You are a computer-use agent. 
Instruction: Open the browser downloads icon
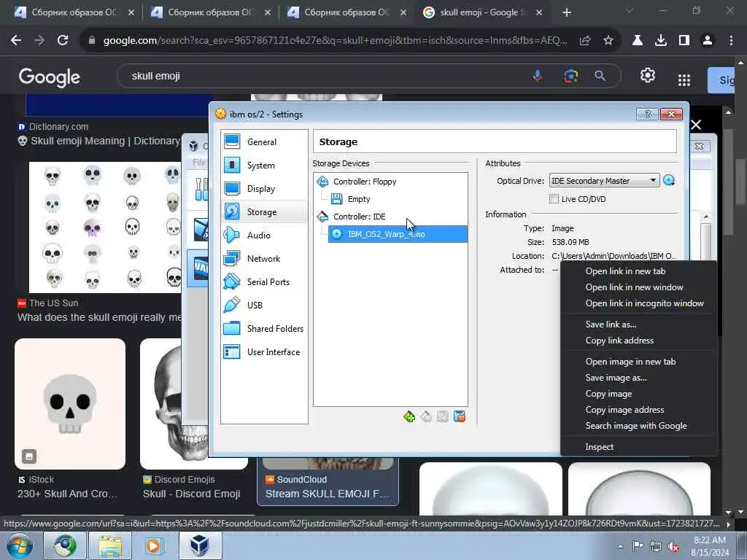point(660,41)
